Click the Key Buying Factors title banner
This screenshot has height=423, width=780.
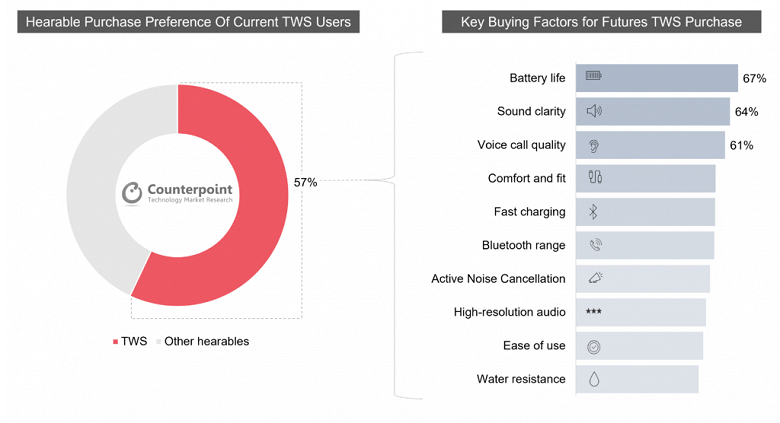(600, 21)
